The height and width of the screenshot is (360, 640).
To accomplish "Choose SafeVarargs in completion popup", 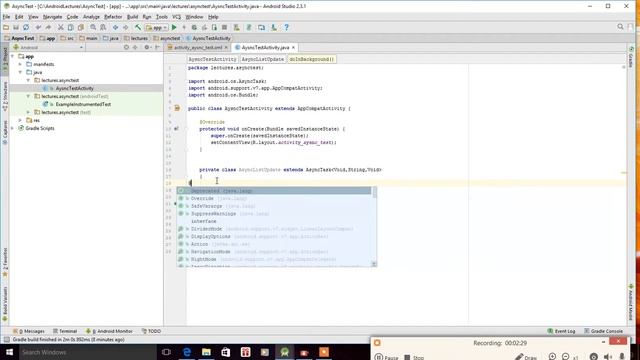I will click(274, 206).
